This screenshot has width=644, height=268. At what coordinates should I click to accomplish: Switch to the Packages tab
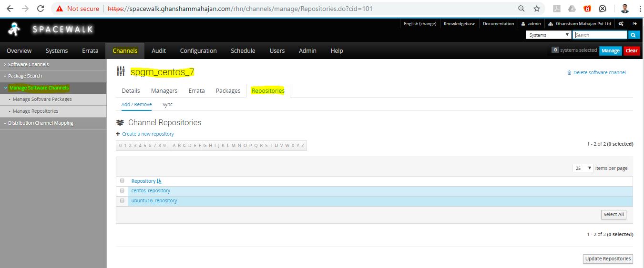coord(228,91)
